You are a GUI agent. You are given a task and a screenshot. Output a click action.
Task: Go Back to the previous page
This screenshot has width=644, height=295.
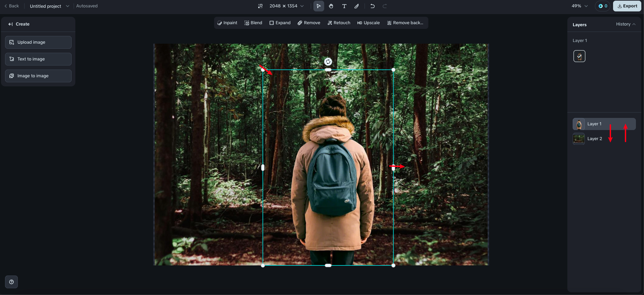click(11, 6)
